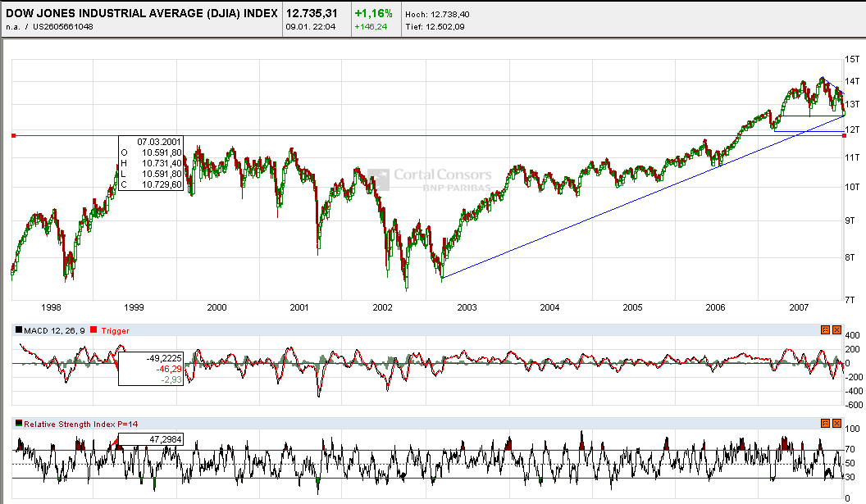Image resolution: width=866 pixels, height=504 pixels.
Task: Click the 7T price axis label
Action: coord(850,300)
